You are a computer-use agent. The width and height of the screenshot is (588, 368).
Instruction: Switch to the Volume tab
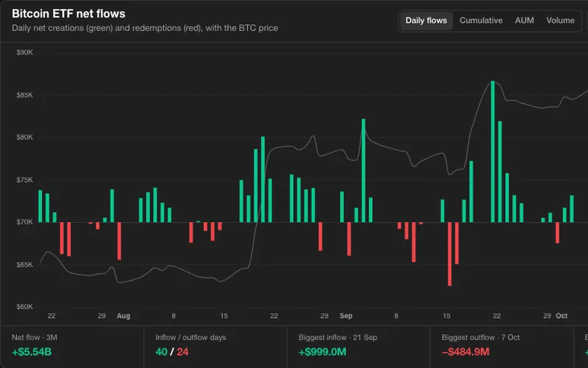coord(560,21)
